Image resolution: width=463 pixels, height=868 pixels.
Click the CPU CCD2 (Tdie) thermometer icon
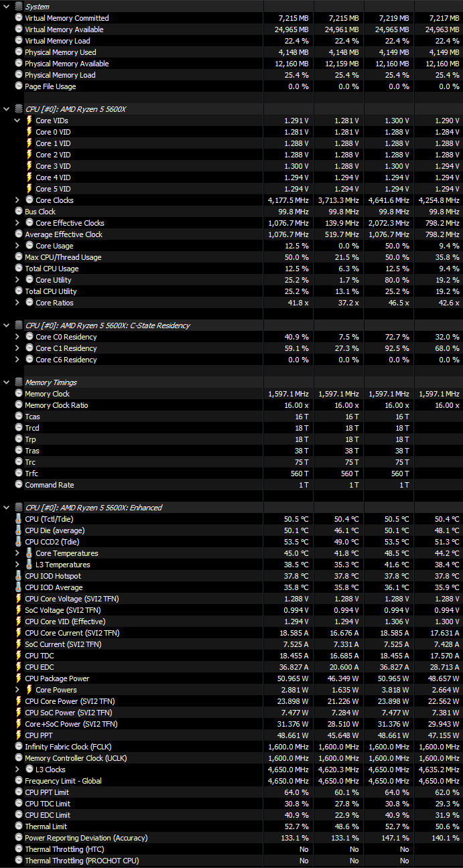tap(19, 542)
